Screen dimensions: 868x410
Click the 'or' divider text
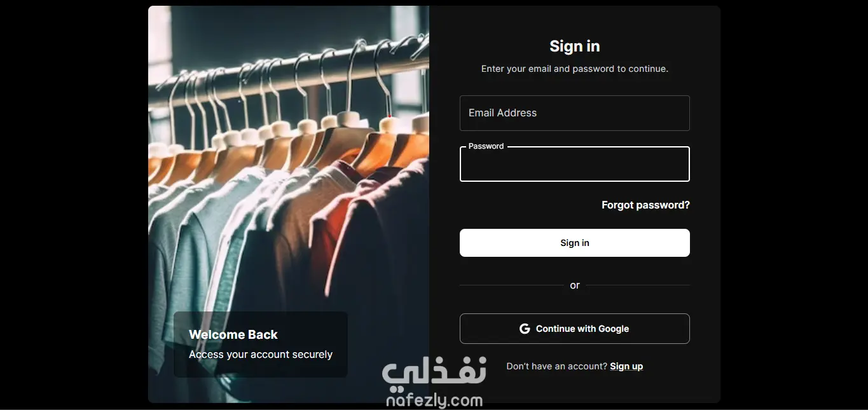(x=575, y=285)
